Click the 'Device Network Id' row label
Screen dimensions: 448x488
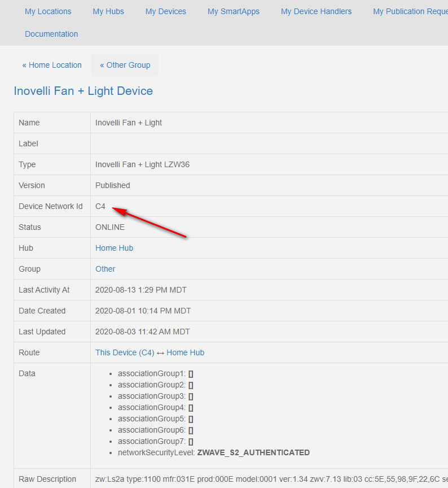pos(51,206)
